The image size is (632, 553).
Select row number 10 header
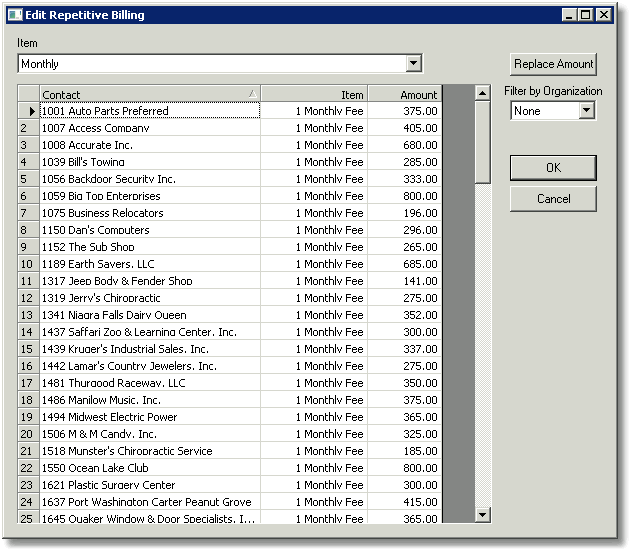click(x=28, y=264)
